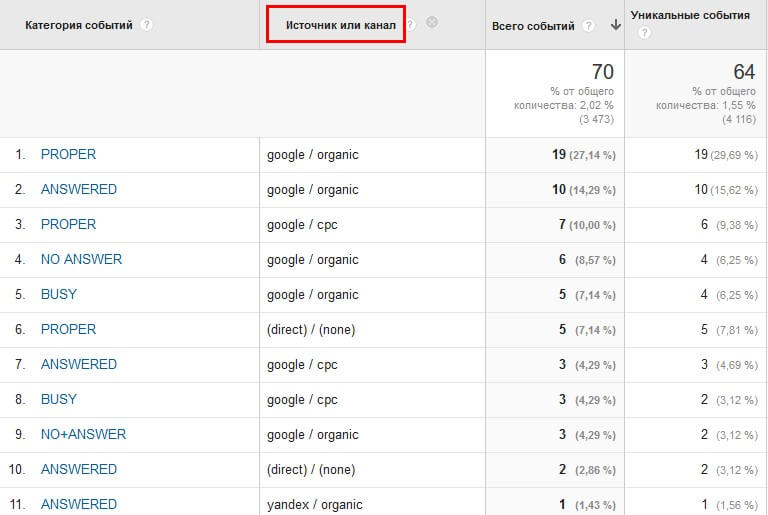The height and width of the screenshot is (515, 768).
Task: Click value 7 (10,00 %) in row 3
Action: click(587, 225)
